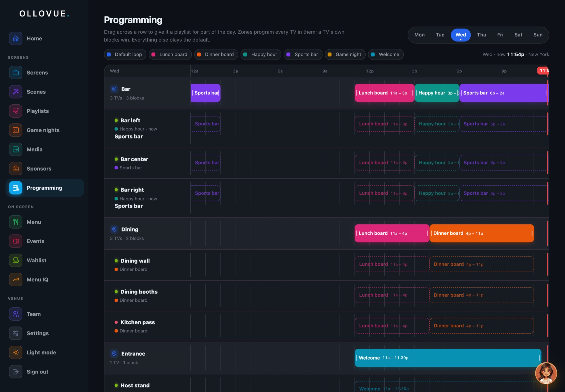The width and height of the screenshot is (565, 392).
Task: Click the Bar zone Happy hour 3p block
Action: pyautogui.click(x=437, y=93)
